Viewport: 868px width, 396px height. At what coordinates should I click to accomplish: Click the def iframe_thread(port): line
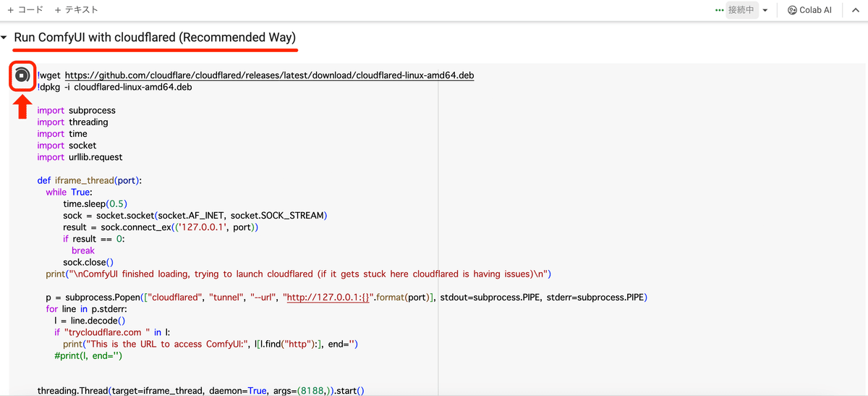coord(90,180)
